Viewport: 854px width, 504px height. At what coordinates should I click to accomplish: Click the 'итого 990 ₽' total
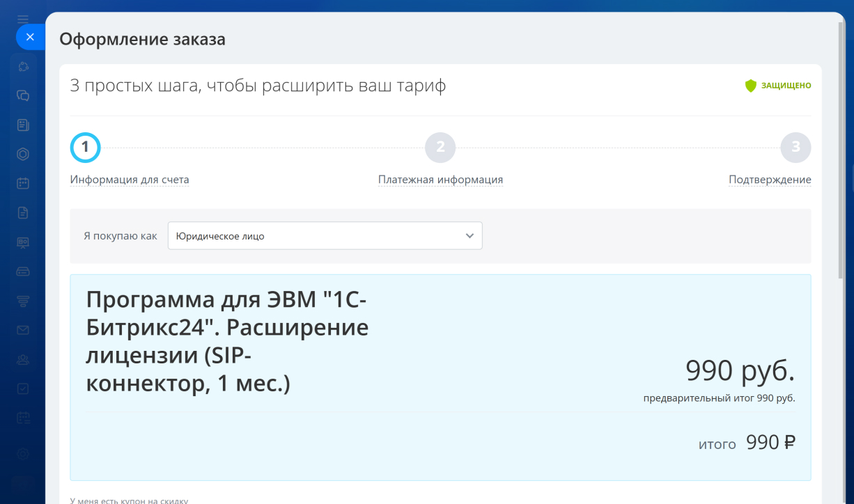(747, 443)
